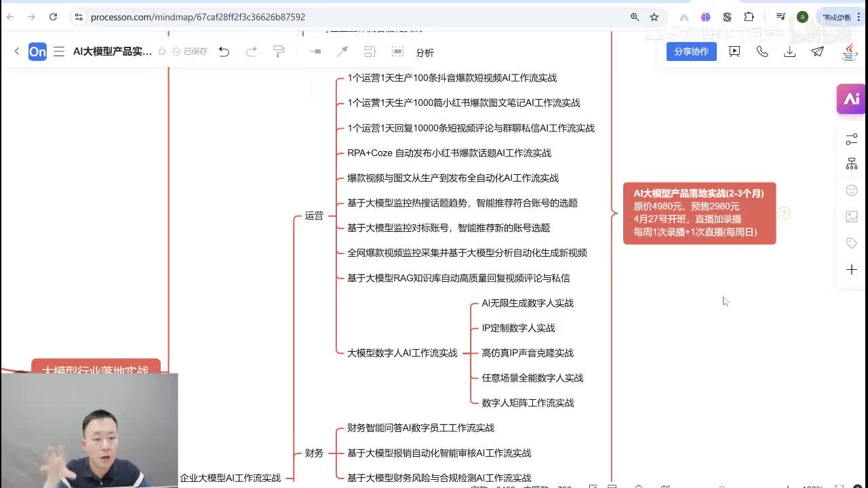Image resolution: width=868 pixels, height=488 pixels.
Task: Open browser zoom magnifier in address bar
Action: tap(635, 17)
